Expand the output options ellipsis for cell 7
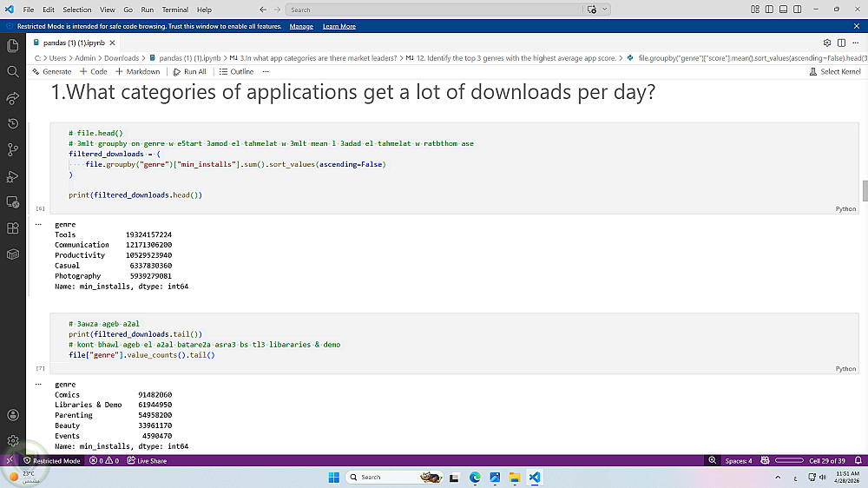Image resolution: width=868 pixels, height=488 pixels. [38, 384]
